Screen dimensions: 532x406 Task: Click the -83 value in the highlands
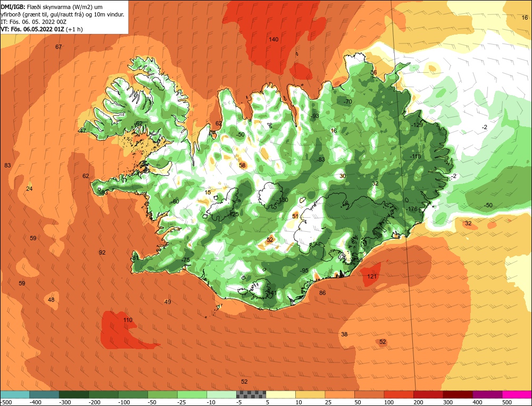[x=320, y=159]
